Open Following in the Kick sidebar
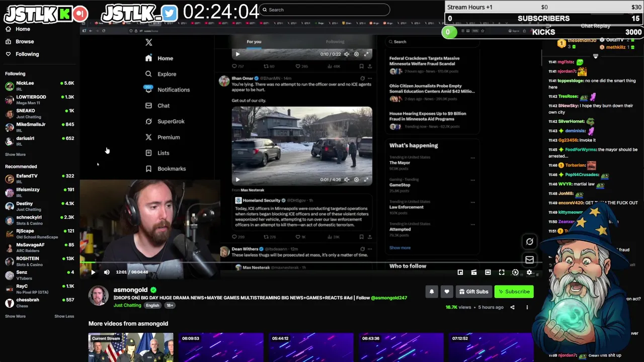The width and height of the screenshot is (644, 362). [27, 54]
